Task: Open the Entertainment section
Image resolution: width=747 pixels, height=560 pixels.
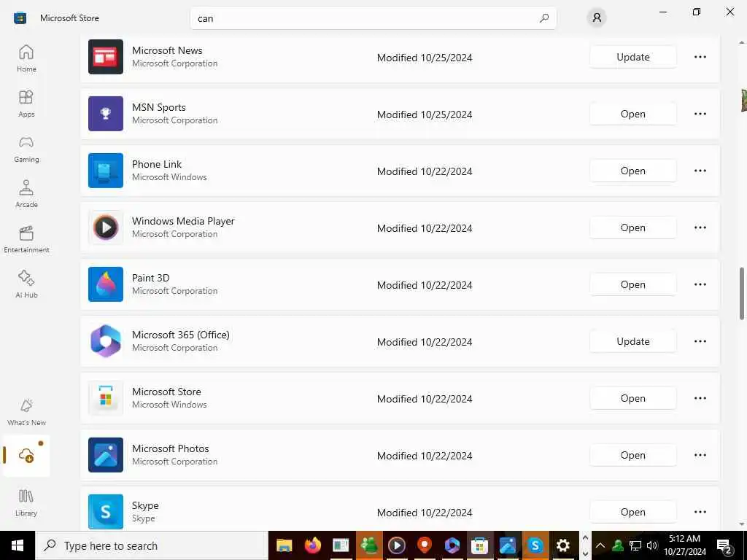Action: click(26, 239)
